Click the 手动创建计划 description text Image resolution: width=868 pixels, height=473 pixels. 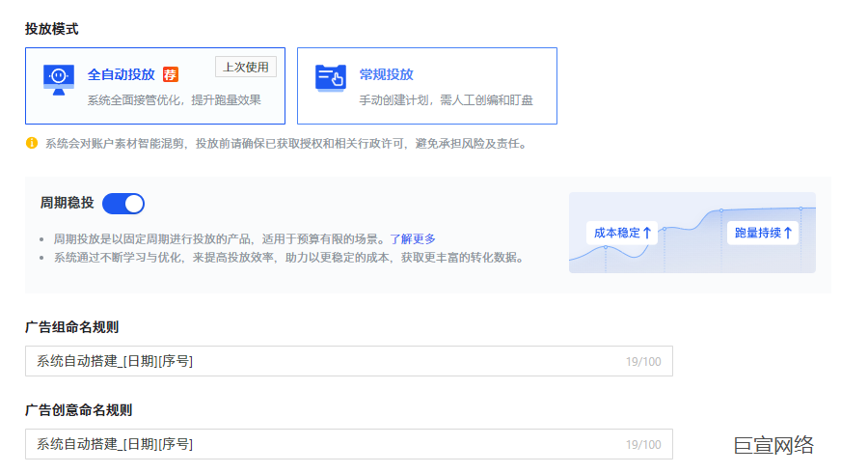[446, 100]
